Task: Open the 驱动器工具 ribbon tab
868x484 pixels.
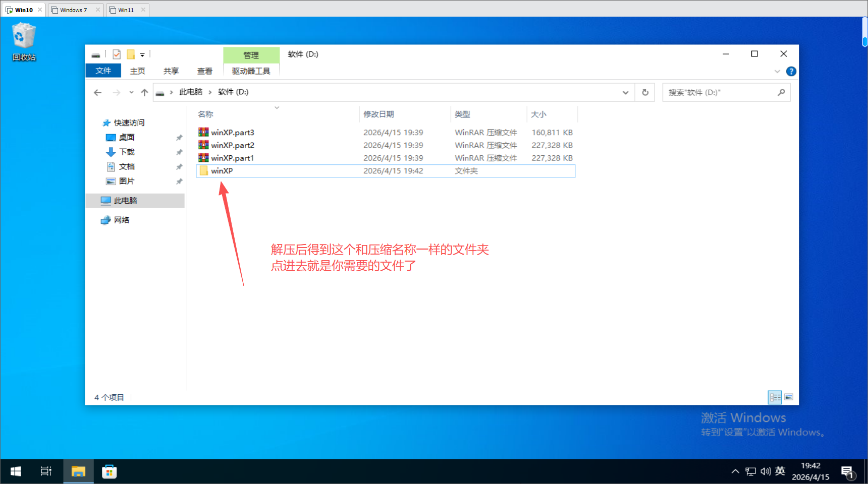Action: (251, 71)
